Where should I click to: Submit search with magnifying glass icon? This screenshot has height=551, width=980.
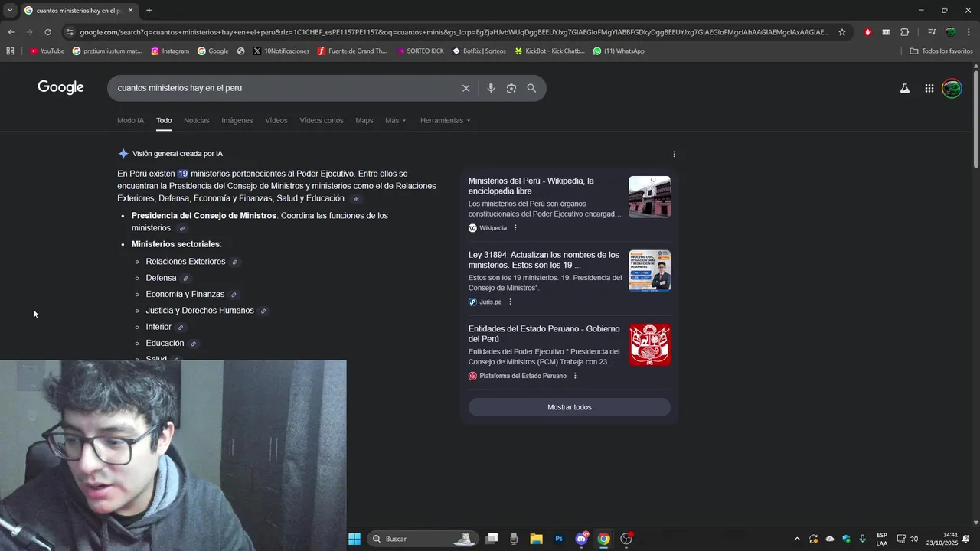tap(531, 88)
